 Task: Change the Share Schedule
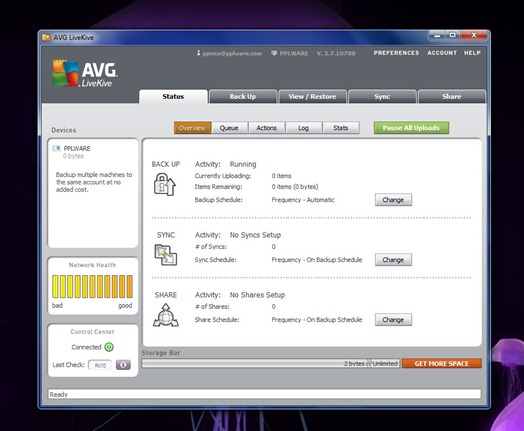point(393,319)
